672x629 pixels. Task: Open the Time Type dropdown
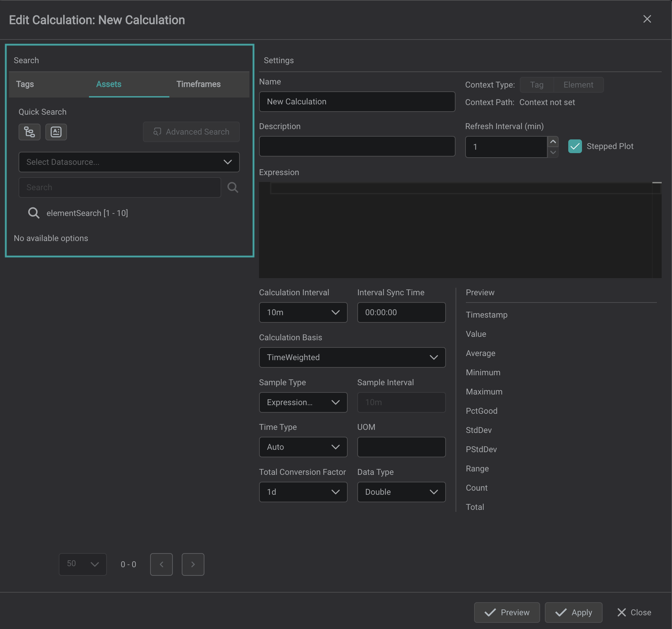tap(303, 447)
